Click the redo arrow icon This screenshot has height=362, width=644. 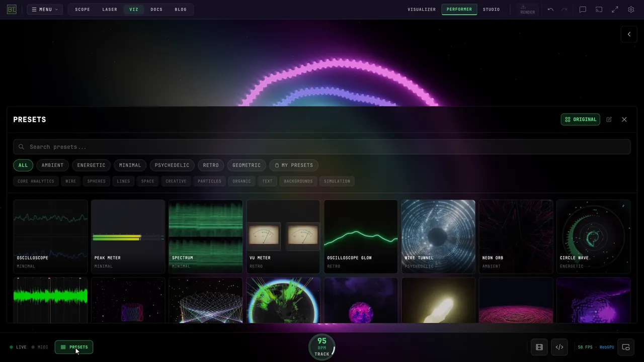coord(565,10)
